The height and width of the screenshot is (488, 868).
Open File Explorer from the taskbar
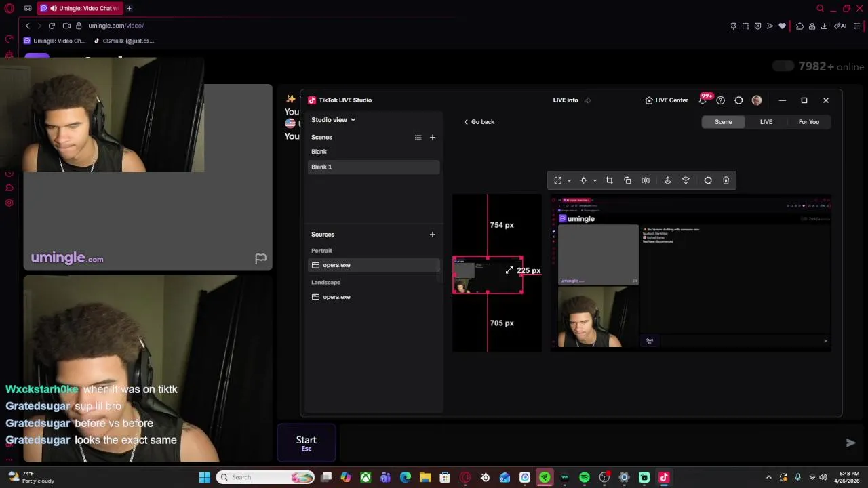425,477
